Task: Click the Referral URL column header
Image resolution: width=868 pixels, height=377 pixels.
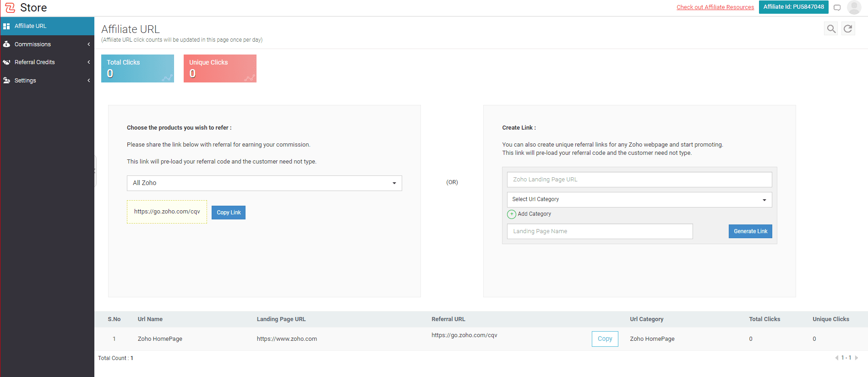Action: (x=448, y=319)
